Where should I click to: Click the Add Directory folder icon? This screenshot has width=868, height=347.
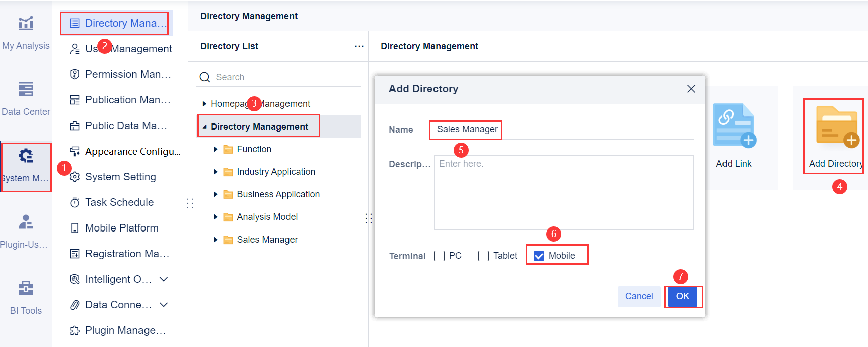point(837,127)
